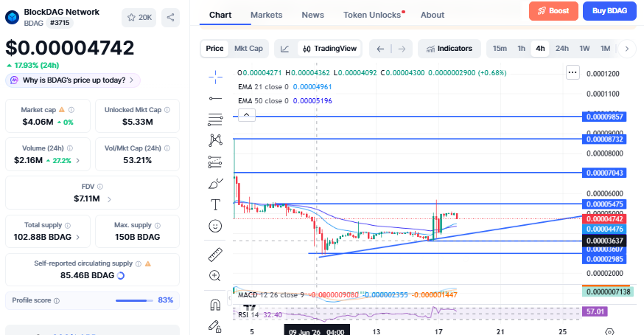Screen dimensions: 644x335
Task: Switch chart to Mkt Cap view
Action: [248, 49]
